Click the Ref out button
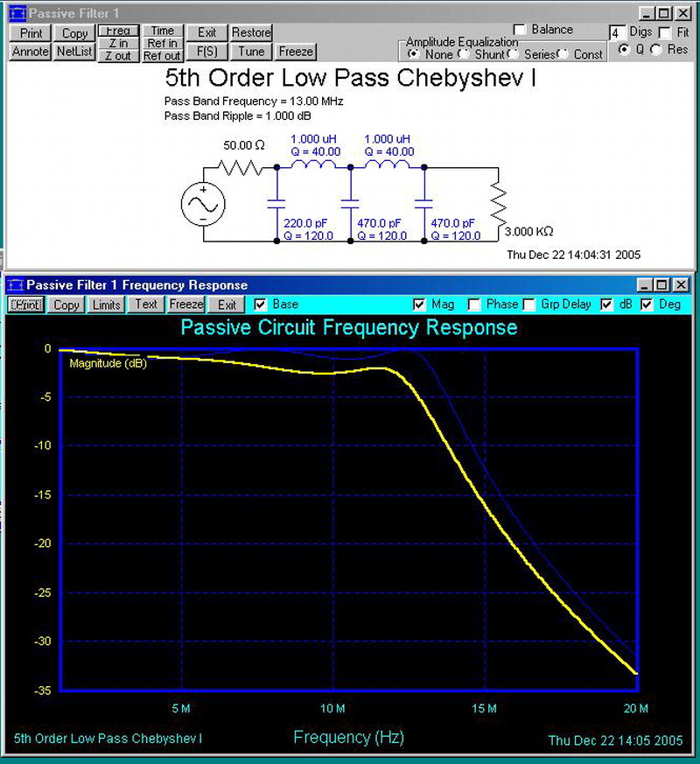Screen dimensions: 700x764 tap(162, 56)
